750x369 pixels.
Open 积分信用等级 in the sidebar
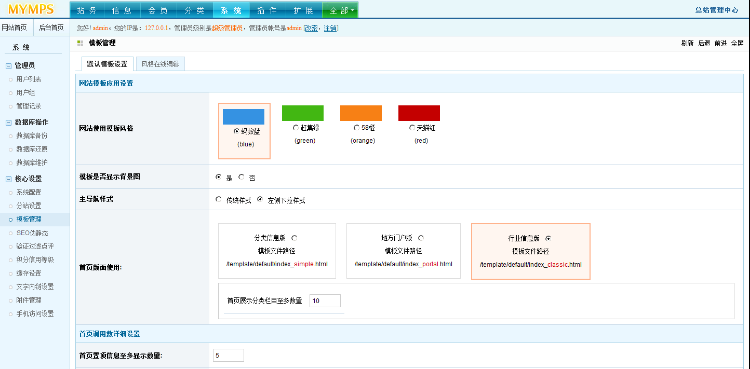[35, 260]
